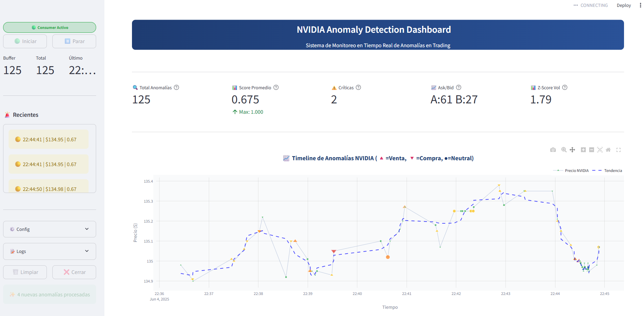The height and width of the screenshot is (316, 644).
Task: Click the large red Compra marker near 22:39
Action: (334, 252)
